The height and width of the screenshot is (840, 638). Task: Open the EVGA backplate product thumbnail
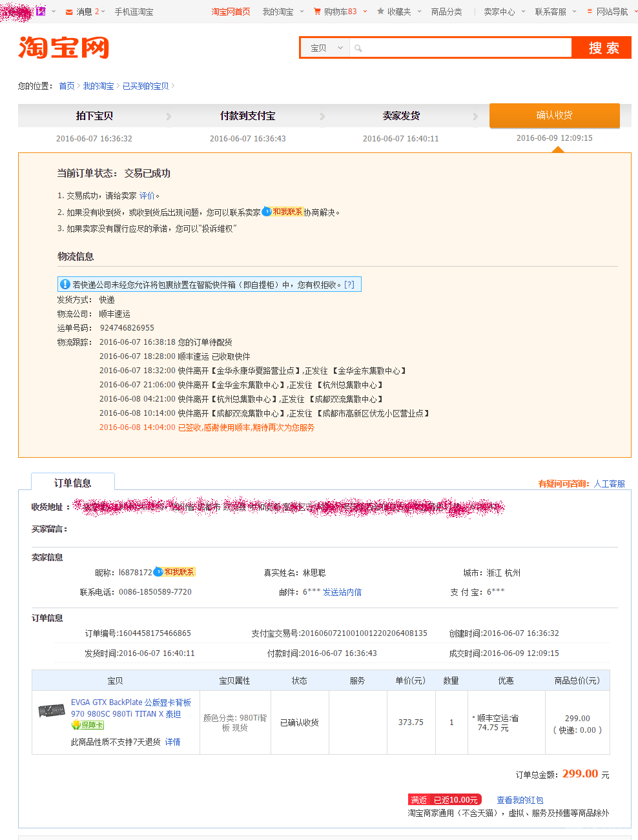[52, 711]
